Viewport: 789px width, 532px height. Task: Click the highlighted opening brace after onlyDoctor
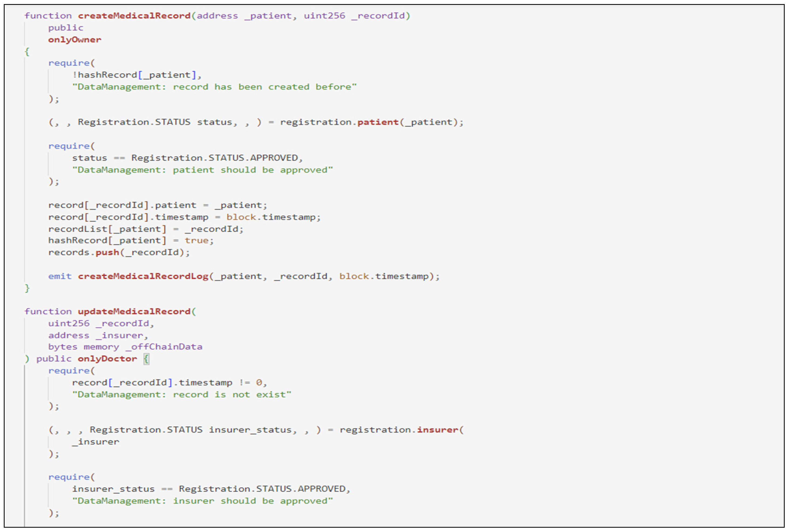[146, 359]
